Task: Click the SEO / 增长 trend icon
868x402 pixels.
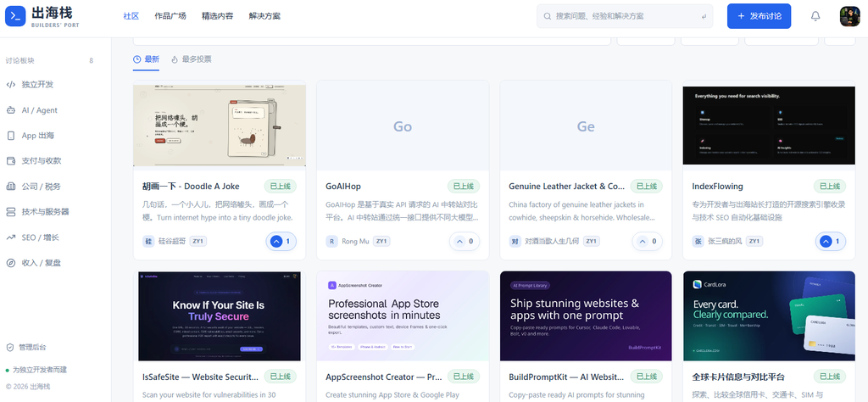Action: (10, 237)
